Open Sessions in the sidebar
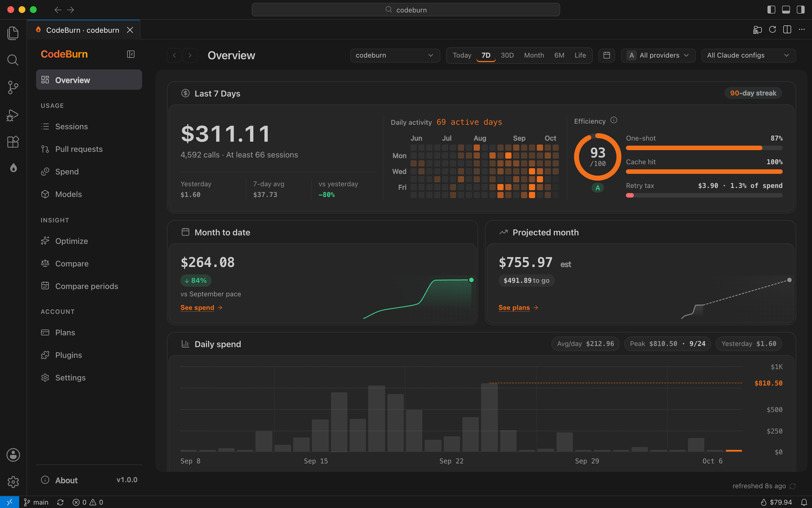The height and width of the screenshot is (508, 812). point(89,126)
